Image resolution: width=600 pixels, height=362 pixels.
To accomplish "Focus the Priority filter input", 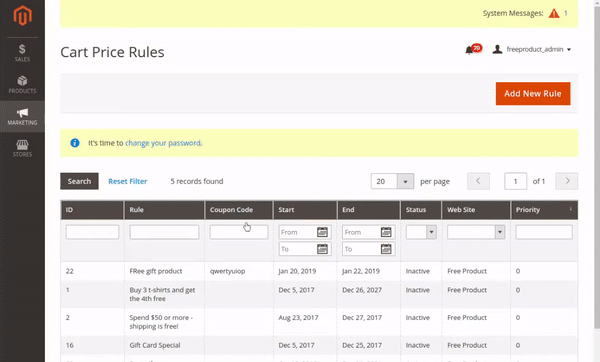I will [x=544, y=232].
